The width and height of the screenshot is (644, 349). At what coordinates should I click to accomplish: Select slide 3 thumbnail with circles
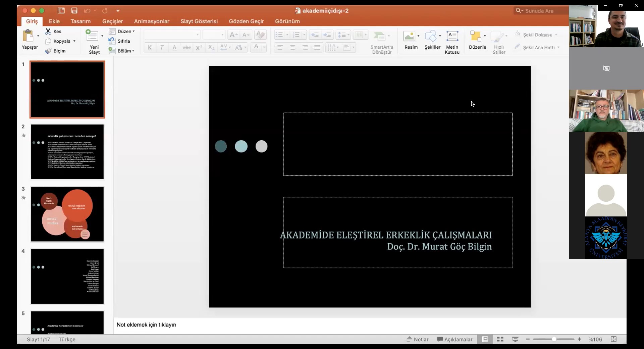pyautogui.click(x=67, y=214)
